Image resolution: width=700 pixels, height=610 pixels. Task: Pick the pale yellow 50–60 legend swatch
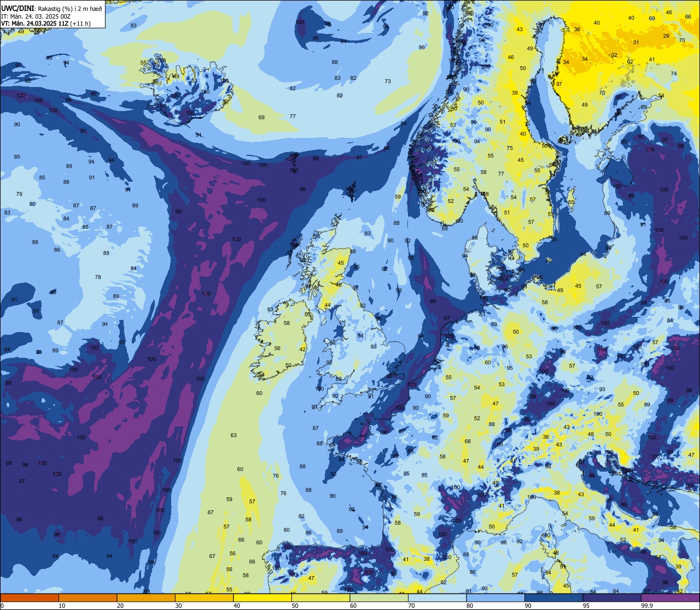point(320,597)
